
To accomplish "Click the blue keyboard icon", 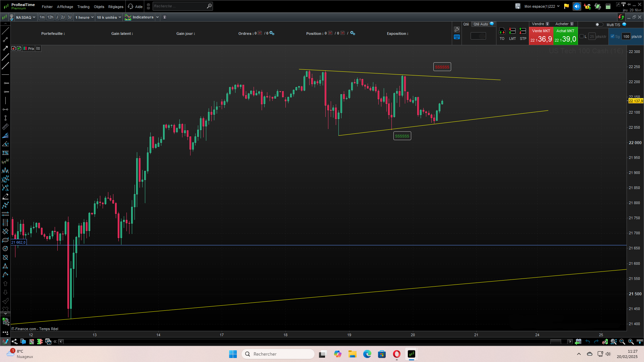I will [457, 37].
